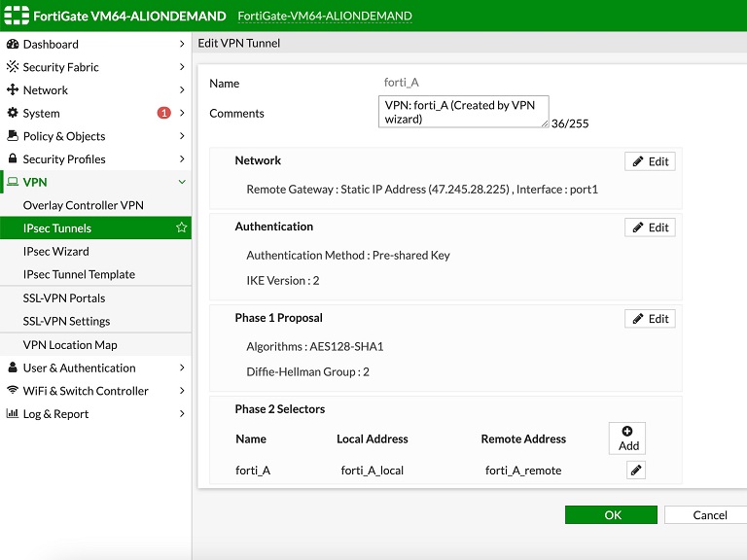Favorite IPsec Tunnels with the star icon
The height and width of the screenshot is (560, 747).
pyautogui.click(x=181, y=227)
